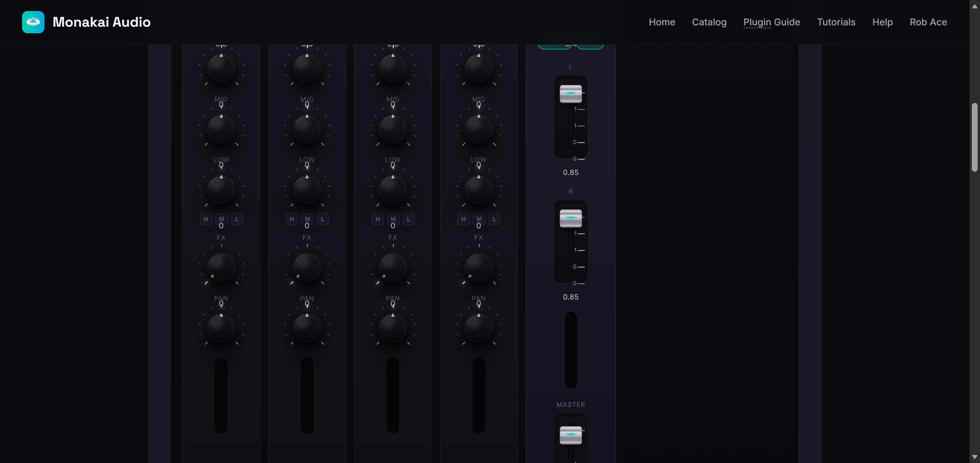Viewport: 980px width, 463px height.
Task: Toggle the L band button on the fourth channel strip
Action: [494, 219]
